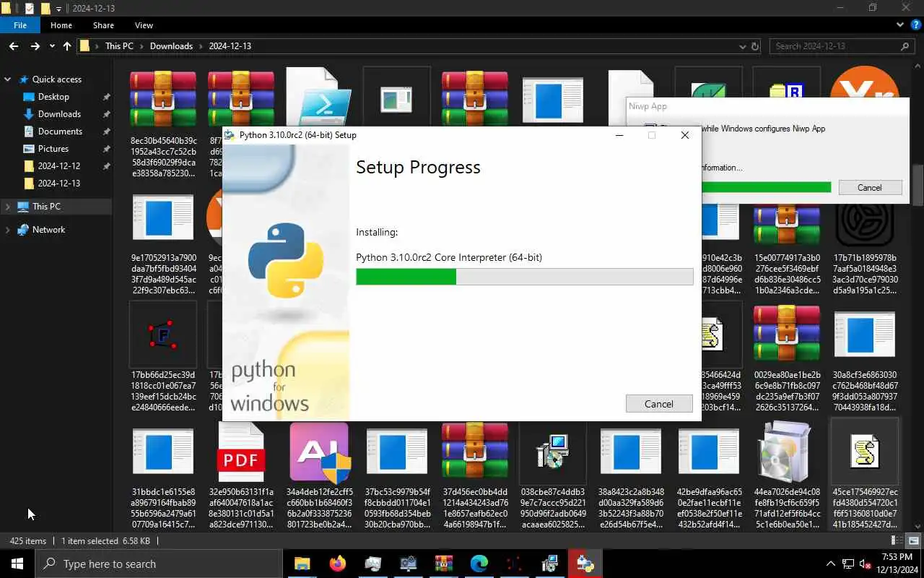Open Documents in Quick access
The width and height of the screenshot is (924, 578).
pyautogui.click(x=60, y=131)
